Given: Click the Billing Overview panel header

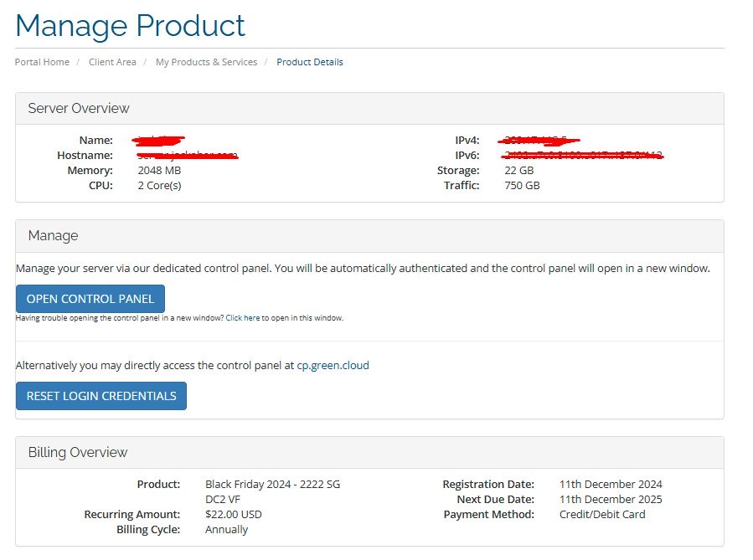Looking at the screenshot, I should pyautogui.click(x=78, y=453).
